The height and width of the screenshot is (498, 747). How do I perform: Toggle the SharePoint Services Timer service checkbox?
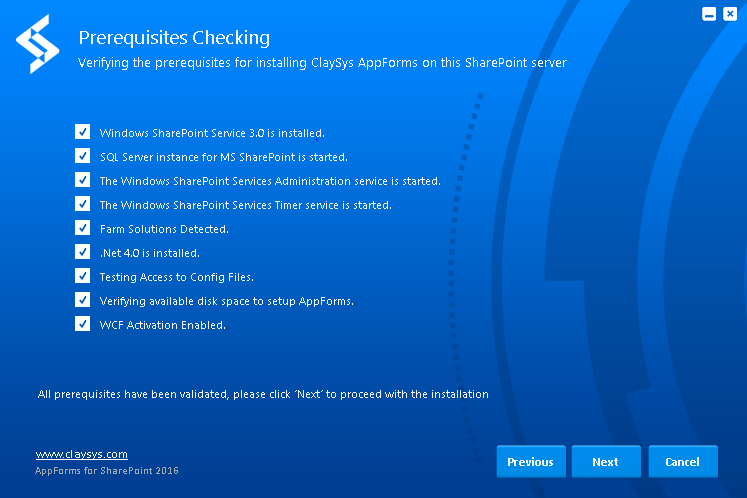point(82,204)
